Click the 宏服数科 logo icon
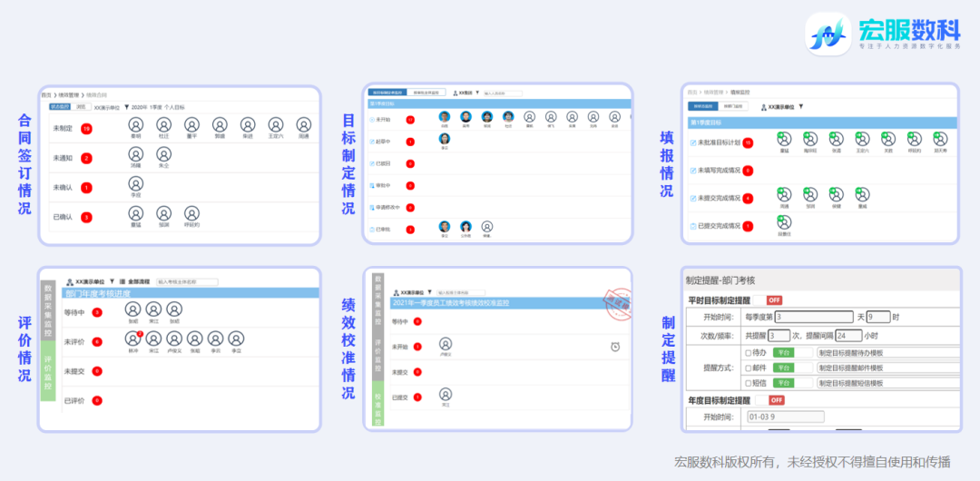This screenshot has height=481, width=980. coord(828,34)
